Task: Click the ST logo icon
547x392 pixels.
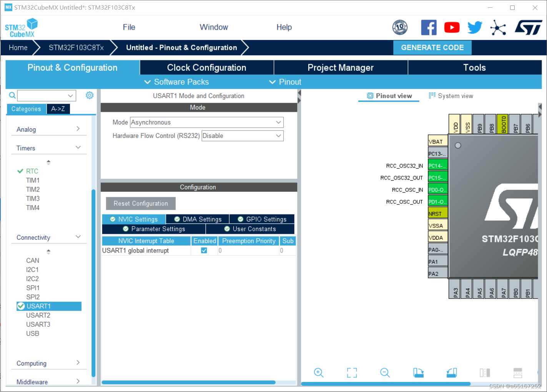Action: [529, 27]
